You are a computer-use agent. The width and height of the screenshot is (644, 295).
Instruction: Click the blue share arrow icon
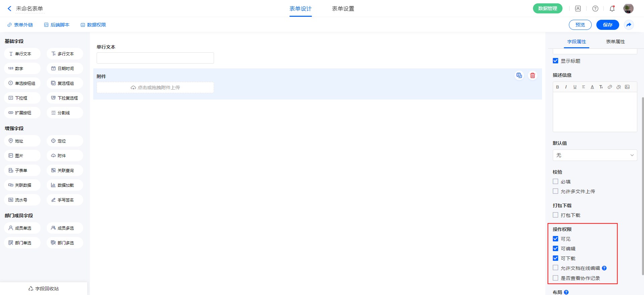click(x=629, y=25)
